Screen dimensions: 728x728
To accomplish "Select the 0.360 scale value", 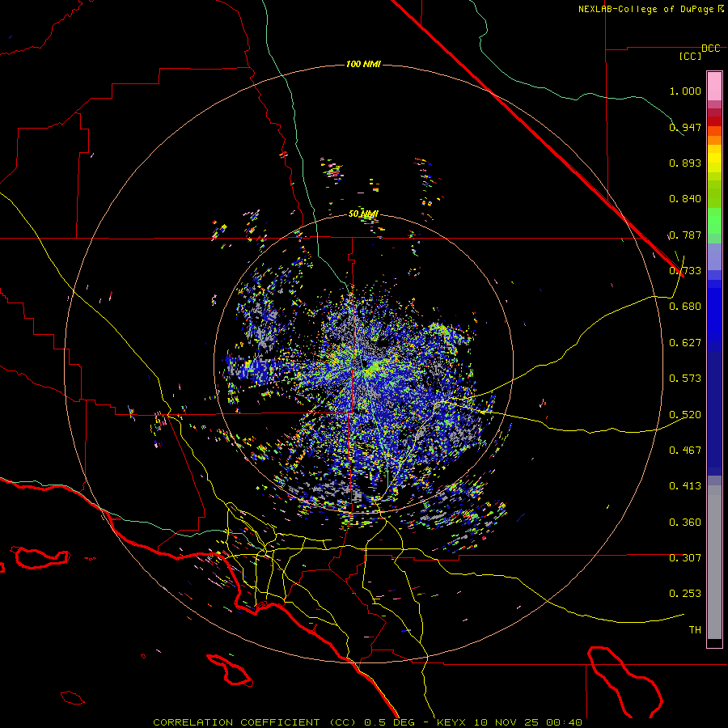I will click(x=685, y=522).
